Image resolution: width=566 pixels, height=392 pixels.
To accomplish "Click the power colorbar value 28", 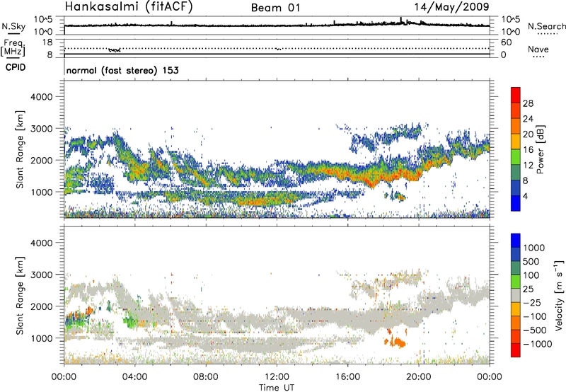I will coord(528,103).
